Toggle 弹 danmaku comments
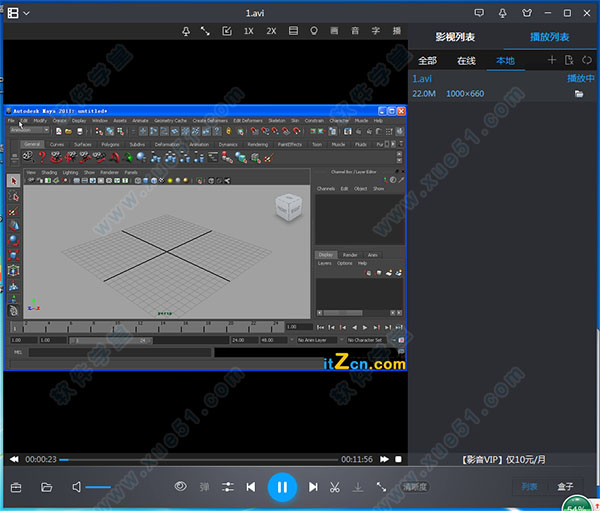The height and width of the screenshot is (511, 600). 204,487
